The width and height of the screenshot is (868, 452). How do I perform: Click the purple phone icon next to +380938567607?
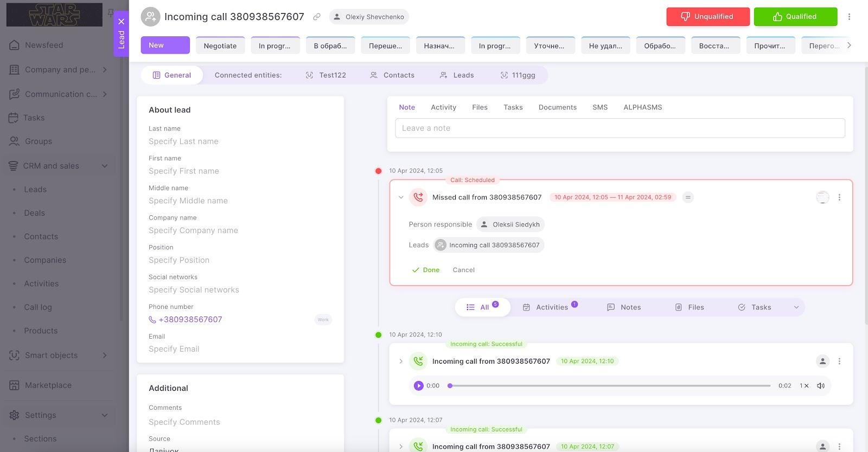152,320
